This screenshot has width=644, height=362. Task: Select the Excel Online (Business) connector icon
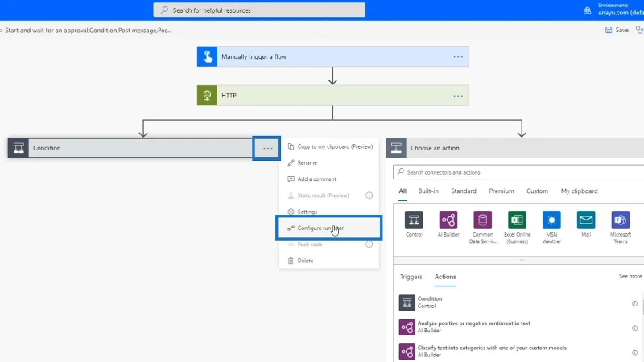(517, 220)
